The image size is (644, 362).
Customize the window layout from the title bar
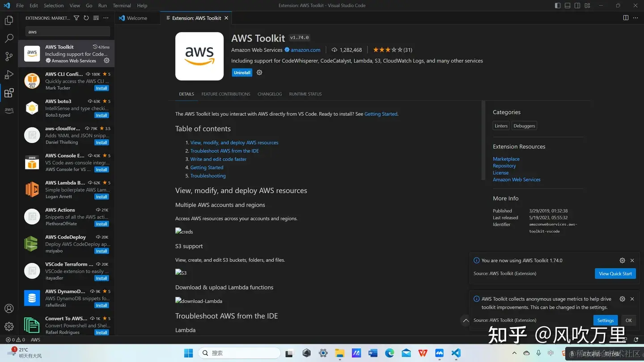(x=587, y=5)
